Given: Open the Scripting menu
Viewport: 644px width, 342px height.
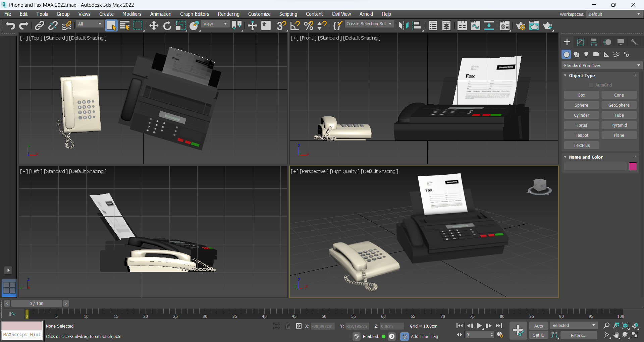Looking at the screenshot, I should click(288, 14).
